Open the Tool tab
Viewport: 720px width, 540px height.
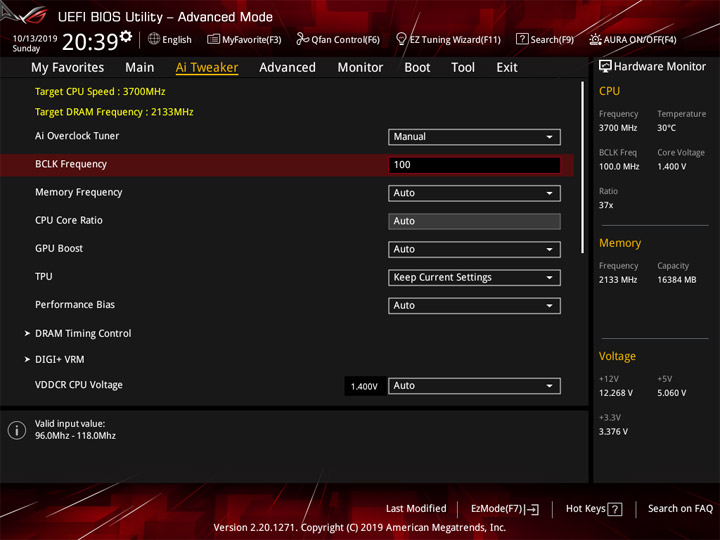click(463, 68)
